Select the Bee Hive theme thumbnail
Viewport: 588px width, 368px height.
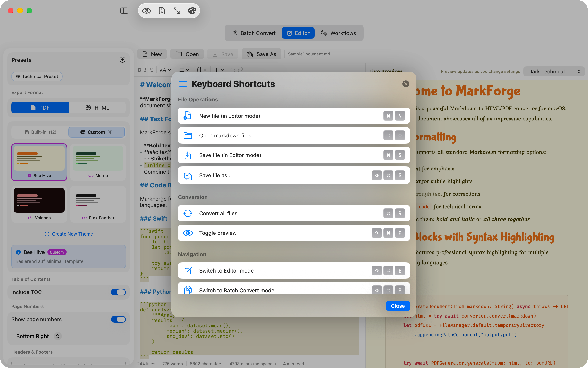click(x=39, y=162)
